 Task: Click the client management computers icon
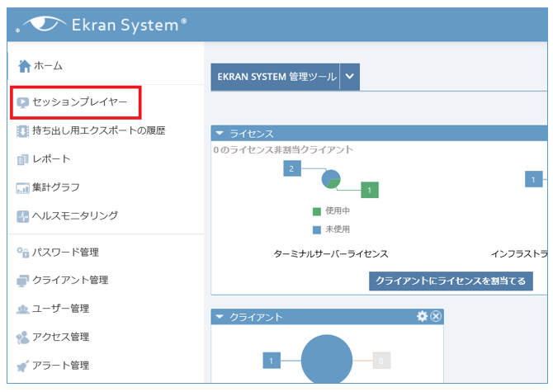(x=23, y=281)
